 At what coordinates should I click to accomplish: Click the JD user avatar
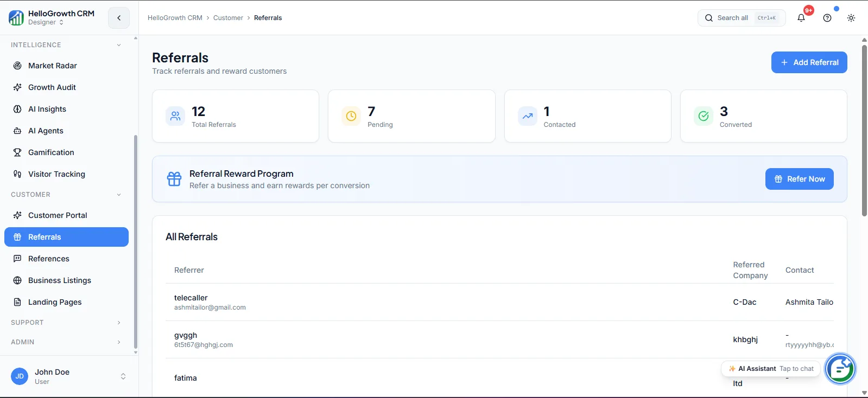pyautogui.click(x=20, y=376)
